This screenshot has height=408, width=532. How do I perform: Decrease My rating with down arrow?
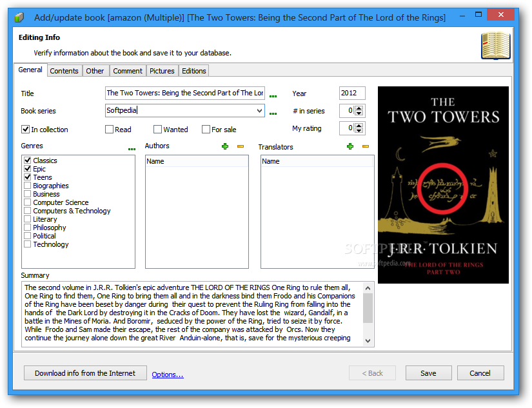[359, 131]
